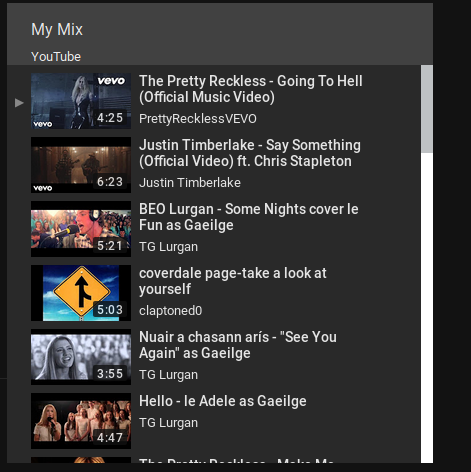
Task: Click the 6:23 duration badge
Action: click(x=110, y=182)
